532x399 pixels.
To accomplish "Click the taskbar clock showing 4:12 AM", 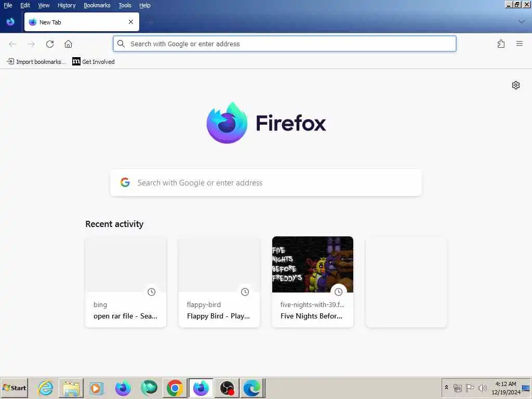I will click(x=506, y=388).
